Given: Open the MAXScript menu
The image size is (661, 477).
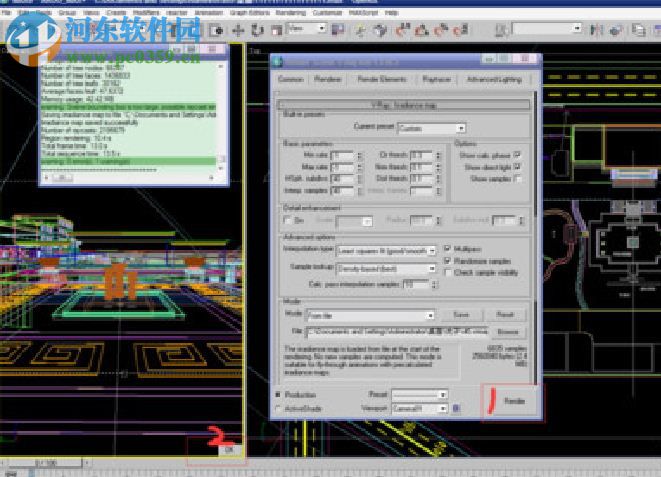Looking at the screenshot, I should point(363,13).
